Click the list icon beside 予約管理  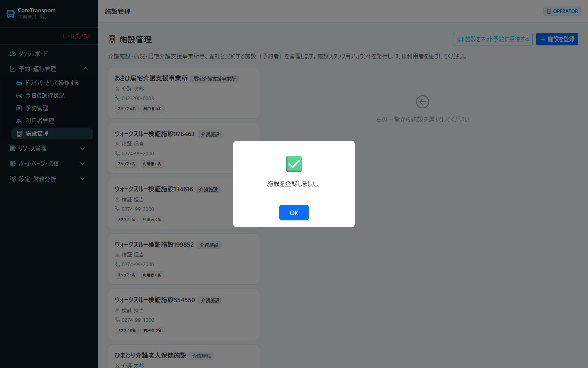coord(19,108)
